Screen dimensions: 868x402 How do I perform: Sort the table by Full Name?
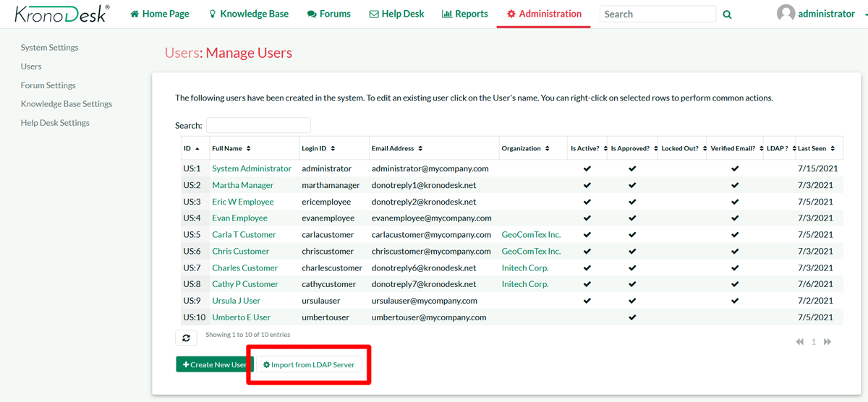click(231, 148)
